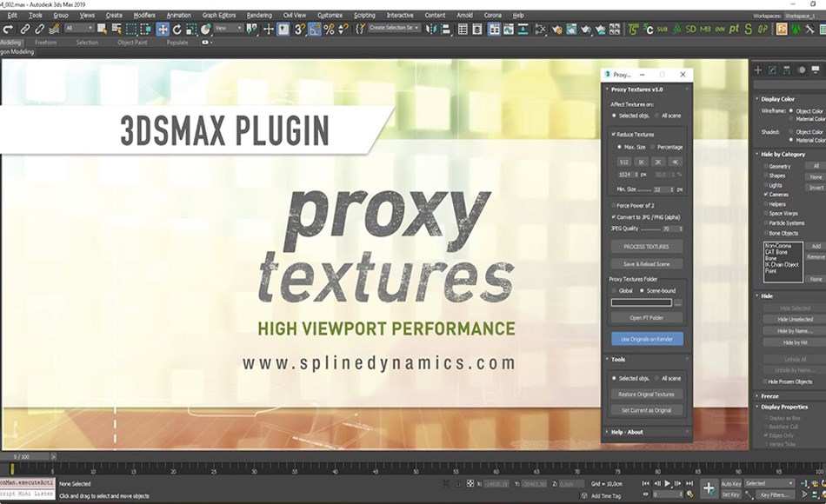826x504 pixels.
Task: Click the Process Textures button
Action: (646, 246)
